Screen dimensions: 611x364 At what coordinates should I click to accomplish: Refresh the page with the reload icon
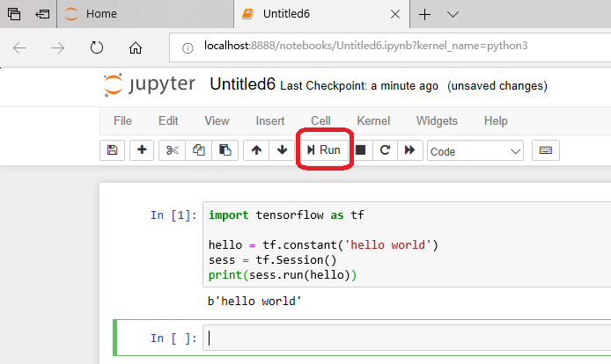click(97, 47)
